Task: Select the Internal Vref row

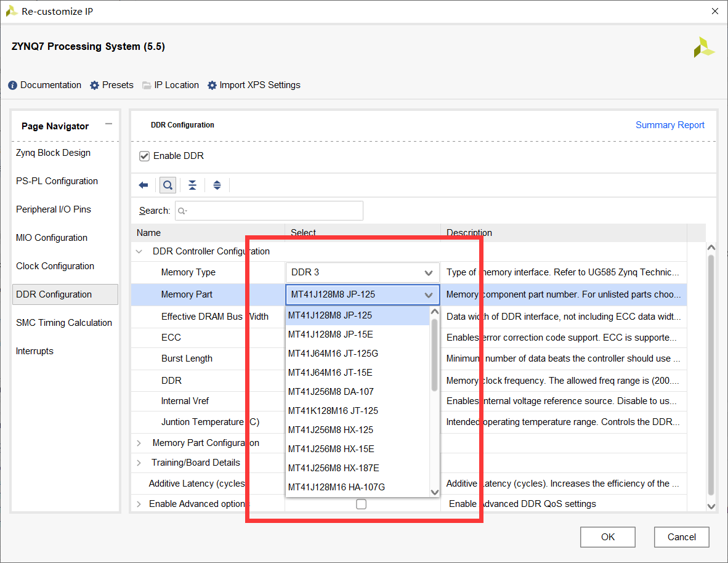Action: click(x=408, y=401)
